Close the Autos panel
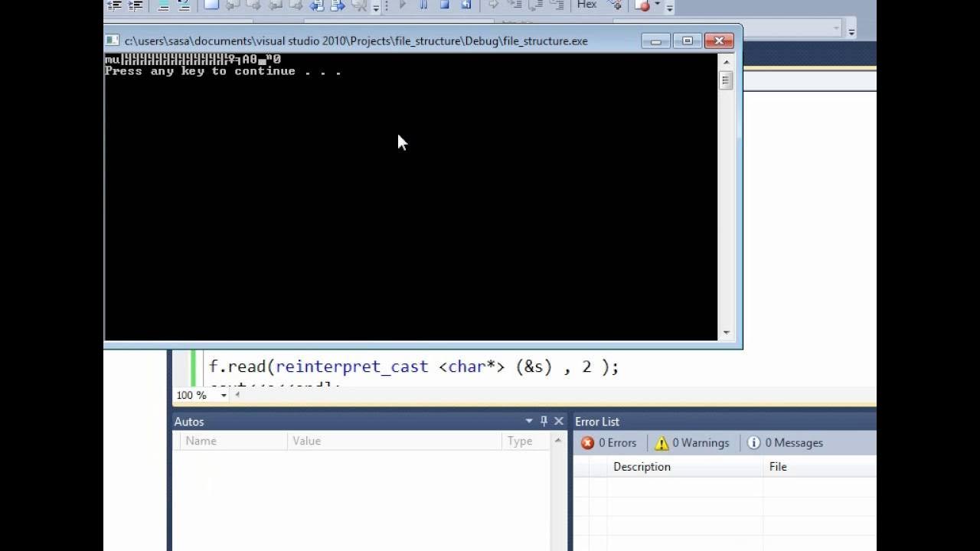Image resolution: width=980 pixels, height=551 pixels. click(559, 422)
